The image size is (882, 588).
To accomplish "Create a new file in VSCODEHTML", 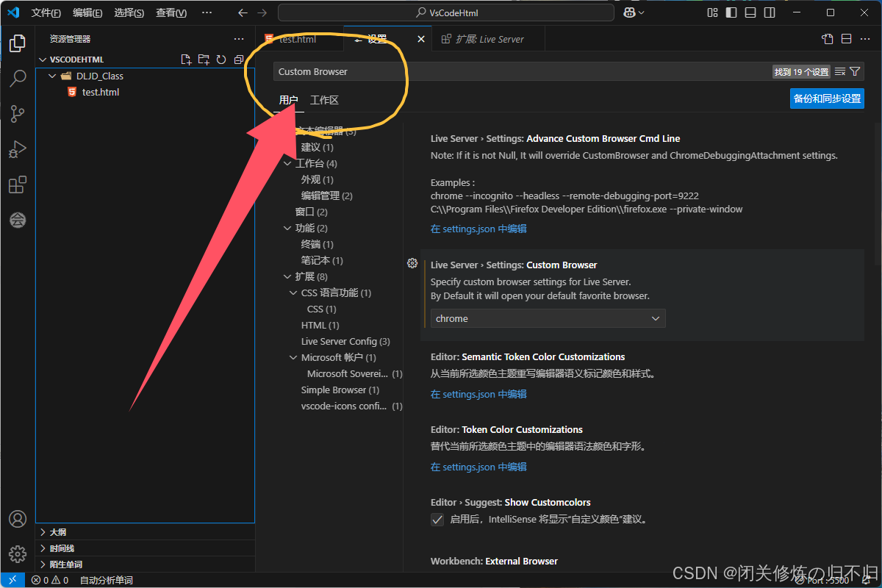I will coord(186,60).
